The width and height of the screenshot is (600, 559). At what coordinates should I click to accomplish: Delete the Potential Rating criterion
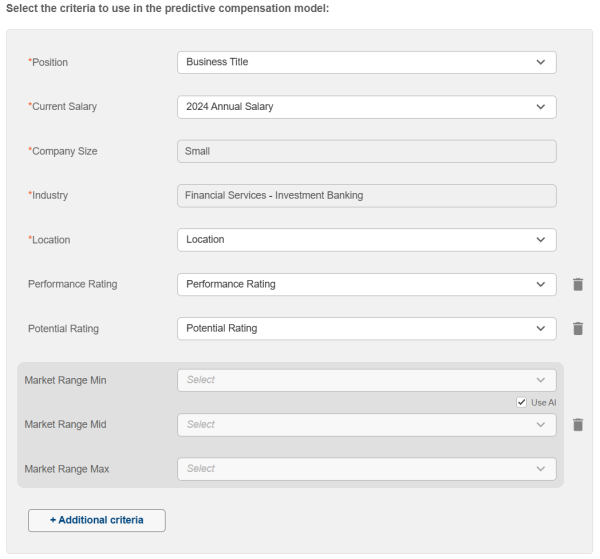pos(578,328)
